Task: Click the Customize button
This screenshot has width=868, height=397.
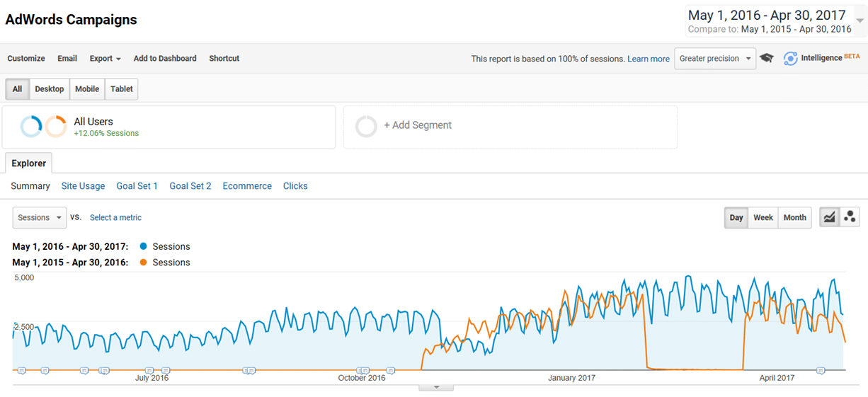Action: point(26,59)
